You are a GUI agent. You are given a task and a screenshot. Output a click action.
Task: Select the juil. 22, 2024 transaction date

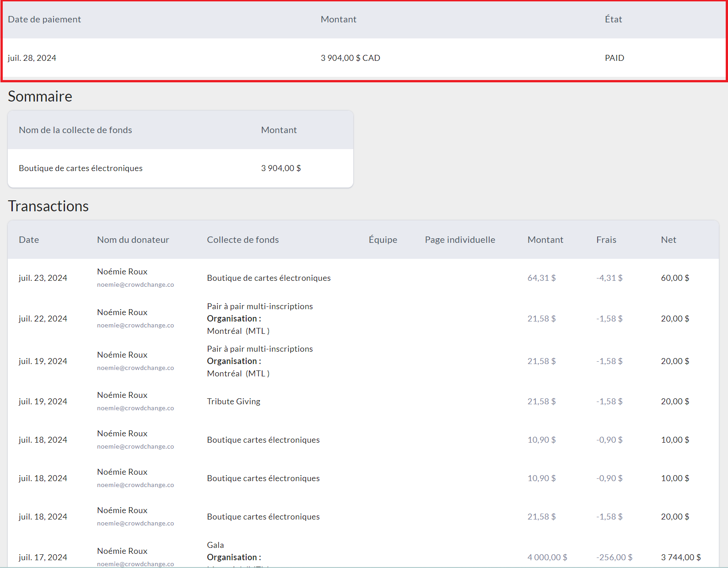point(43,319)
